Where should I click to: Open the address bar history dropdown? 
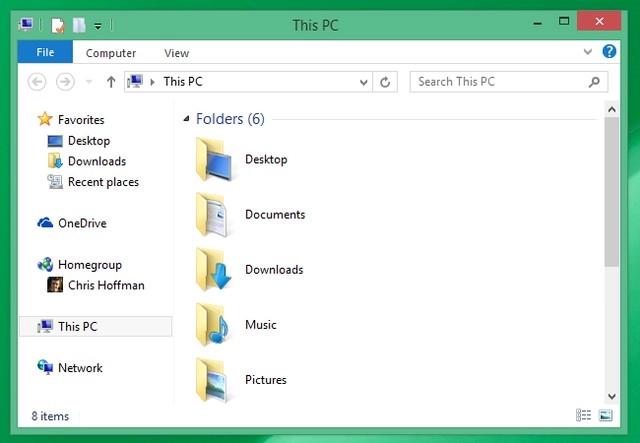point(363,82)
